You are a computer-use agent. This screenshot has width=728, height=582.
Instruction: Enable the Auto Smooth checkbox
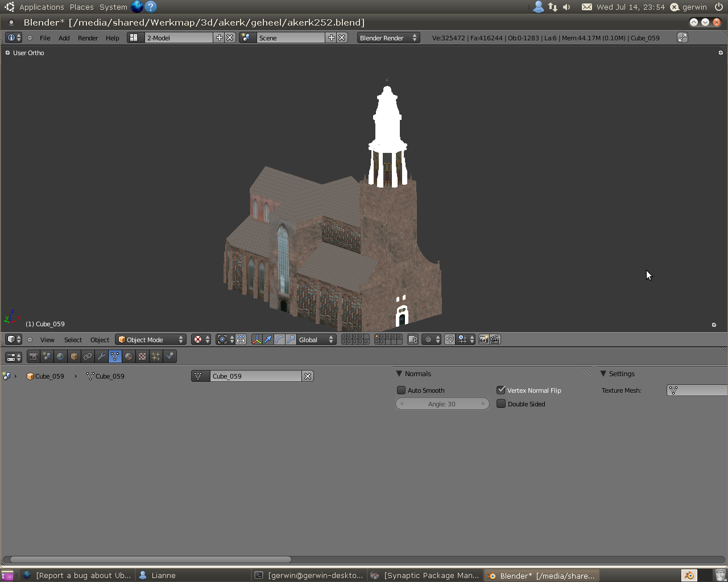(x=402, y=390)
